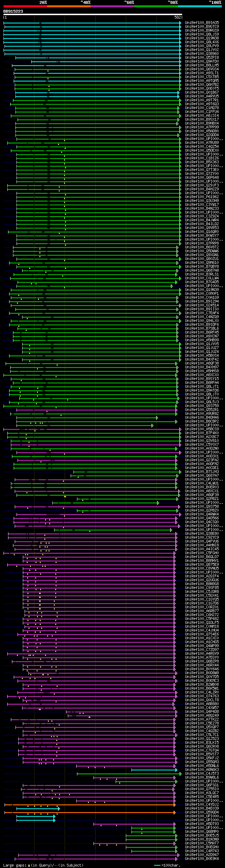
Task: Click the UniRef100_A4RVU5 label
Action: point(202,96)
